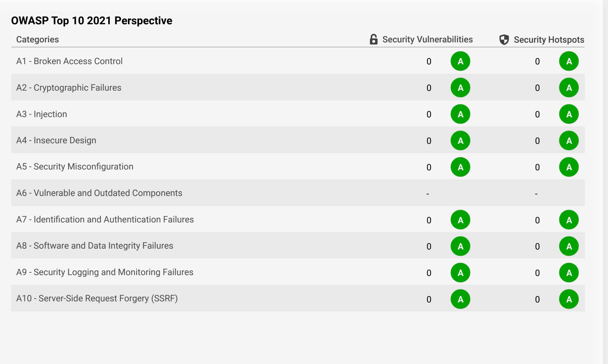This screenshot has height=364, width=608.
Task: Click the Categories column header
Action: click(x=38, y=39)
